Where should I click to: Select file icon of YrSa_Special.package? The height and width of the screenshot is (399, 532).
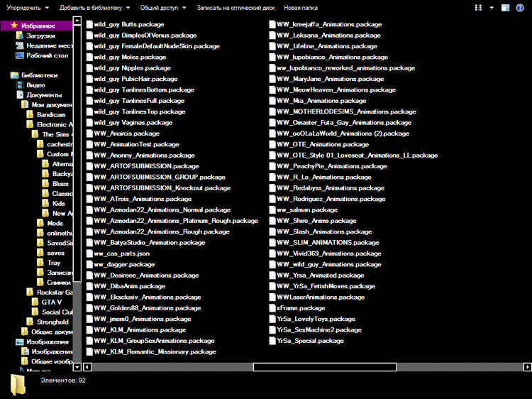[x=272, y=341]
